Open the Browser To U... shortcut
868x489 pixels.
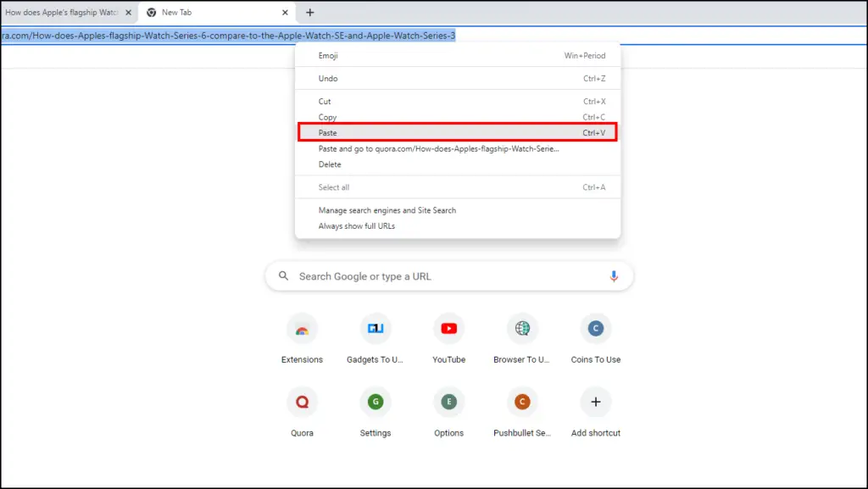(522, 329)
